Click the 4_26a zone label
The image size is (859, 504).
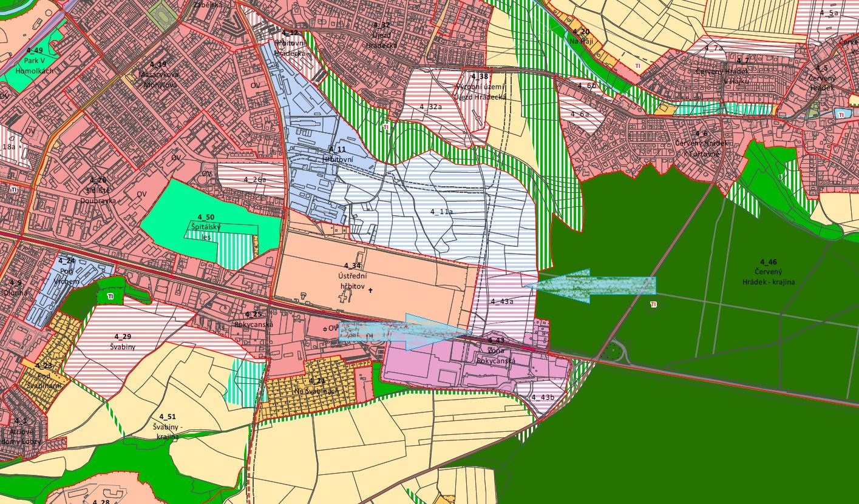255,180
